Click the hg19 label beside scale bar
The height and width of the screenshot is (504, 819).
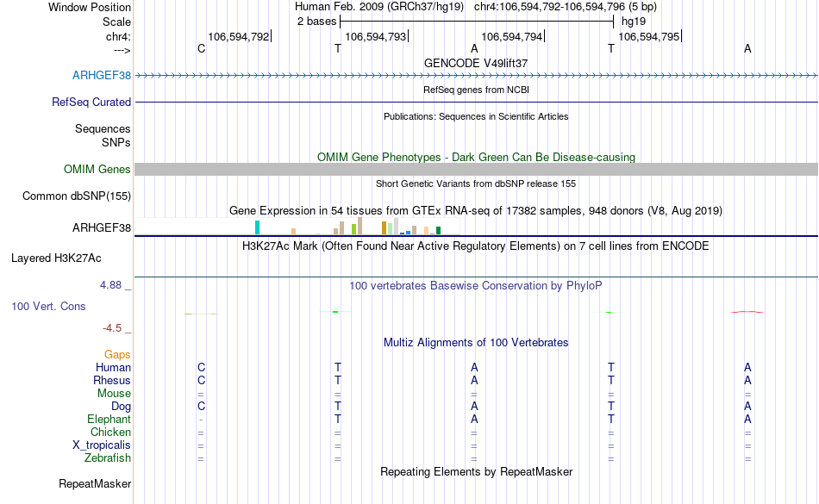tap(634, 22)
